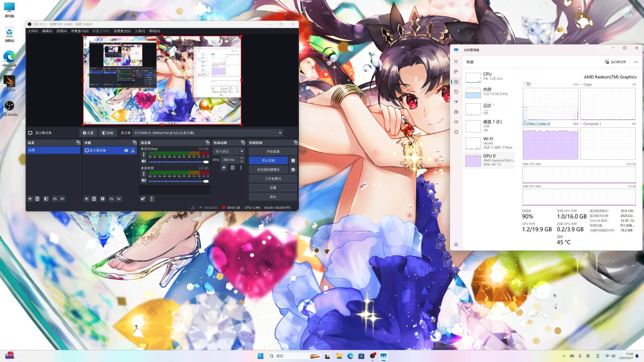Open Task Manager settings gear

click(x=456, y=245)
